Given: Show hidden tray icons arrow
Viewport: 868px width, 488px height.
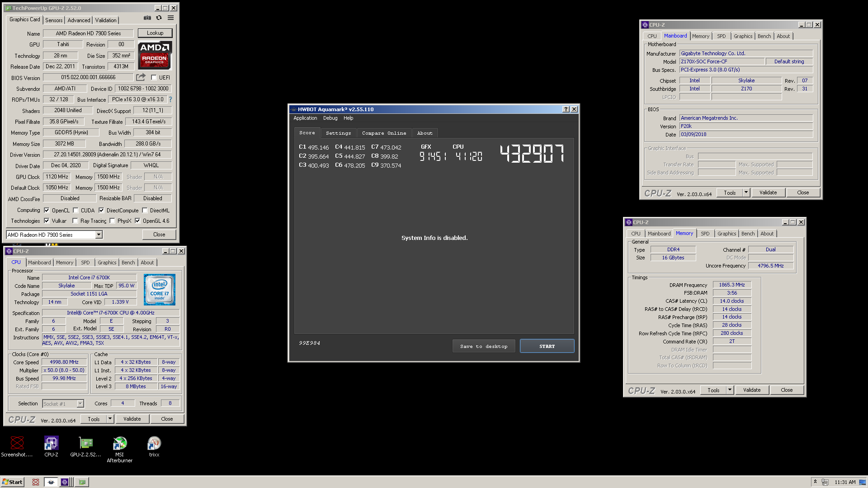Looking at the screenshot, I should pos(815,482).
